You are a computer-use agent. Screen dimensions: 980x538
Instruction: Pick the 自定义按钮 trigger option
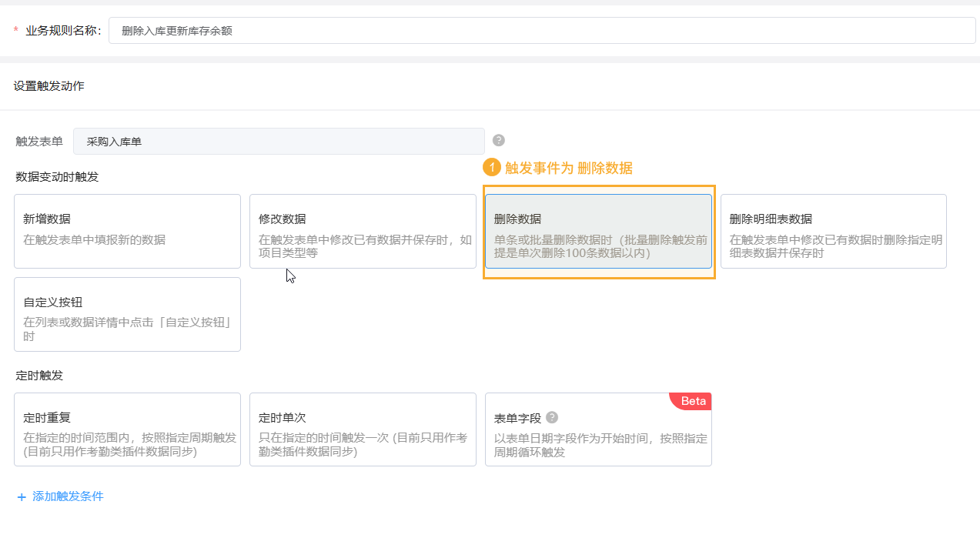[127, 314]
